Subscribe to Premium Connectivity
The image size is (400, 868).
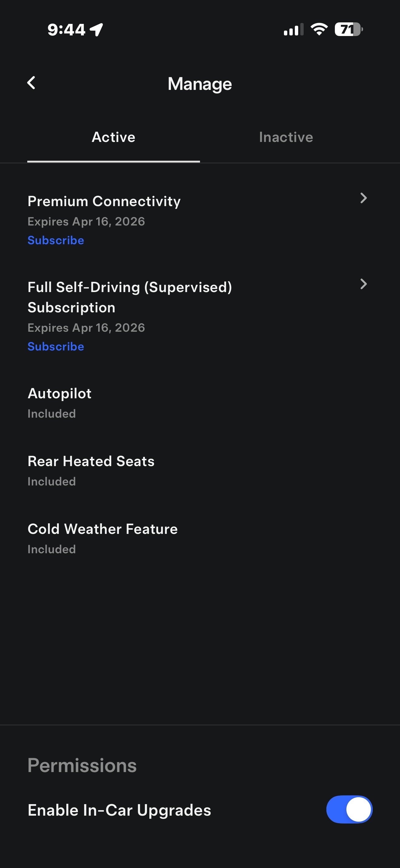pyautogui.click(x=56, y=240)
